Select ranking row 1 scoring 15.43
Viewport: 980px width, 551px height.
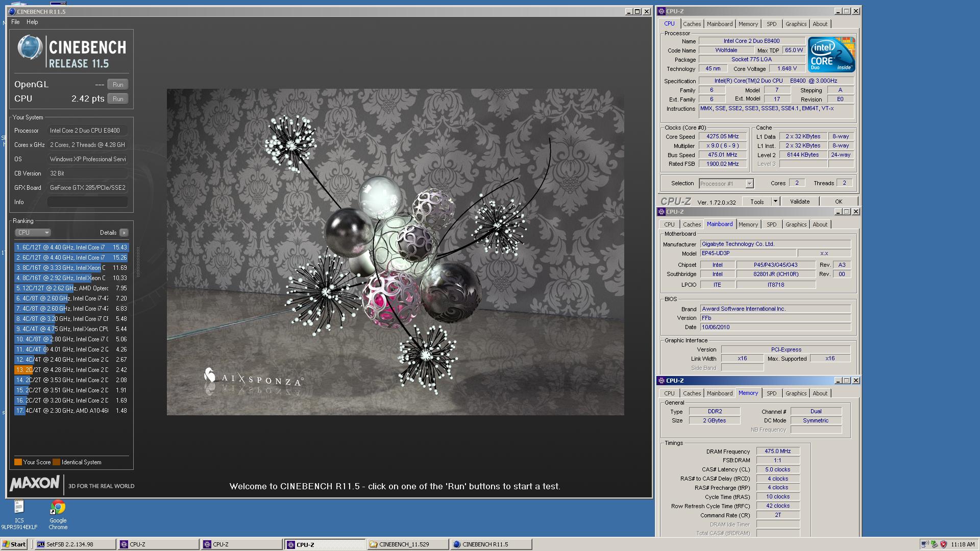click(x=71, y=247)
